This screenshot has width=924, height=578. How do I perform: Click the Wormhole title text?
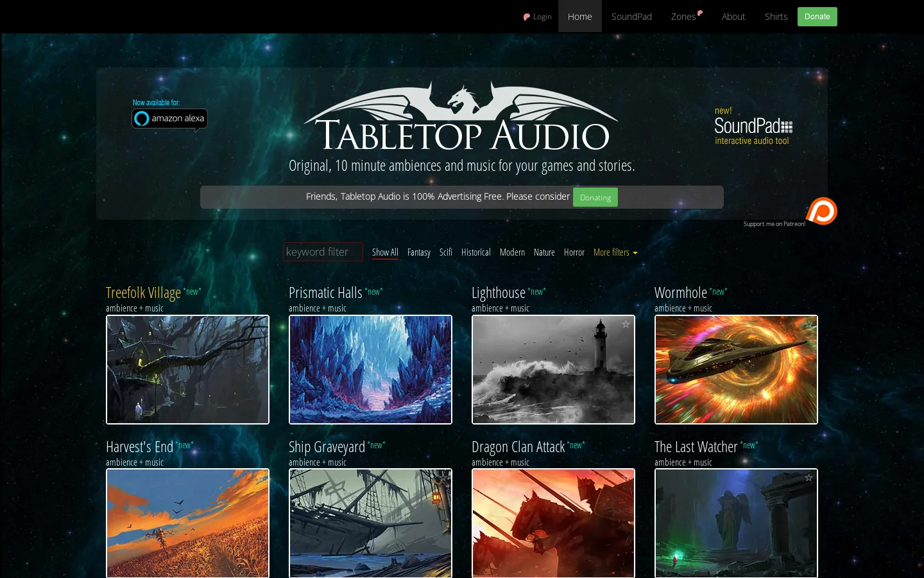681,293
